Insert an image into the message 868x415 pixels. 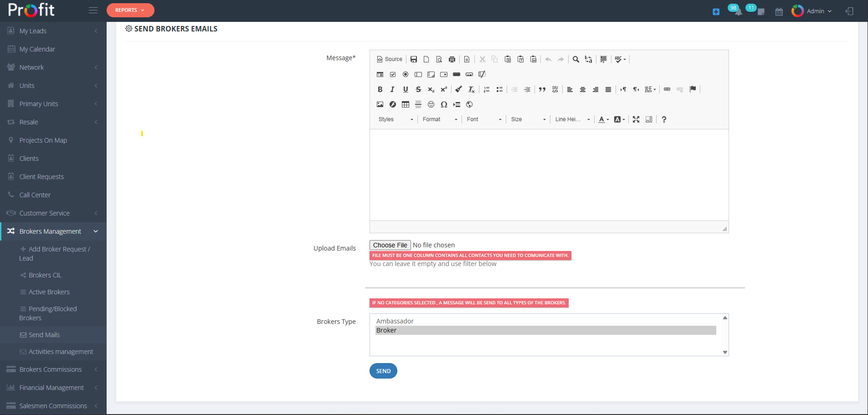point(380,104)
